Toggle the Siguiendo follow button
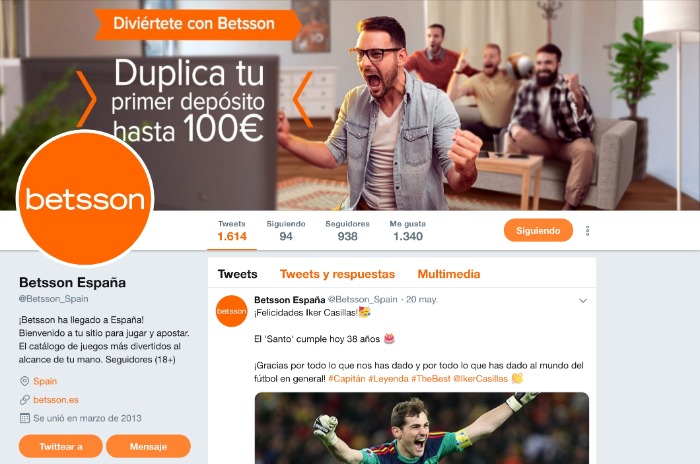Viewport: 700px width, 464px height. [538, 230]
